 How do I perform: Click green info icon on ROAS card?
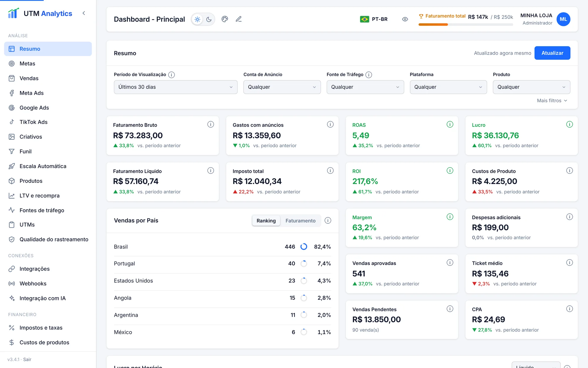[x=450, y=125]
